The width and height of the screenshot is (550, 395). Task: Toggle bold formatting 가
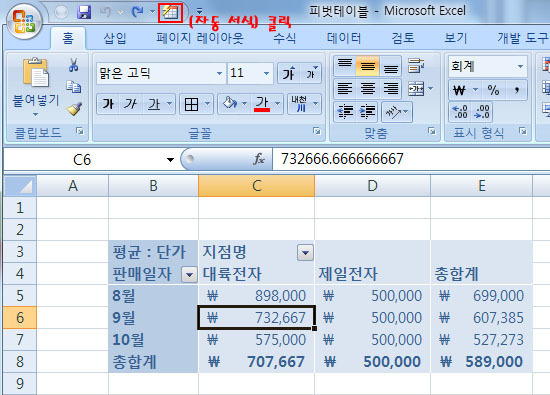(x=108, y=104)
